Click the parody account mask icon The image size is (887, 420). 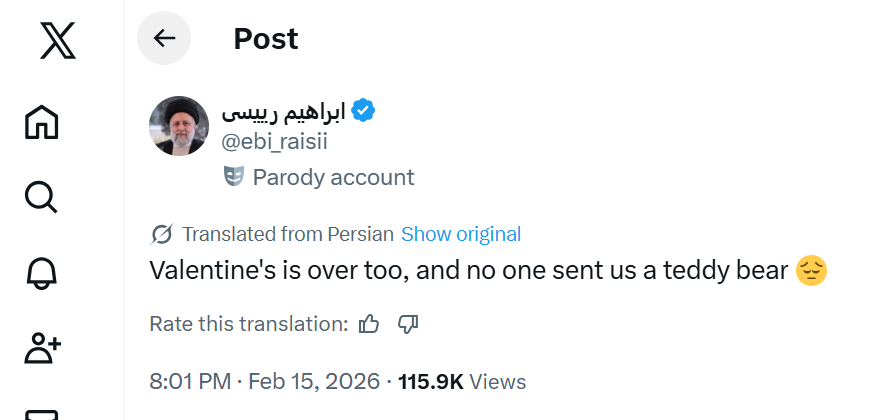(233, 178)
